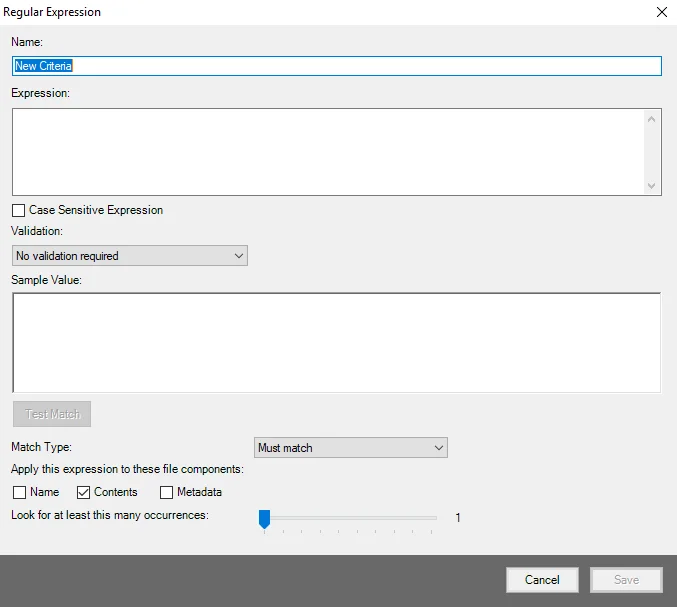Close the Regular Expression dialog
Image resolution: width=677 pixels, height=607 pixels.
point(661,12)
